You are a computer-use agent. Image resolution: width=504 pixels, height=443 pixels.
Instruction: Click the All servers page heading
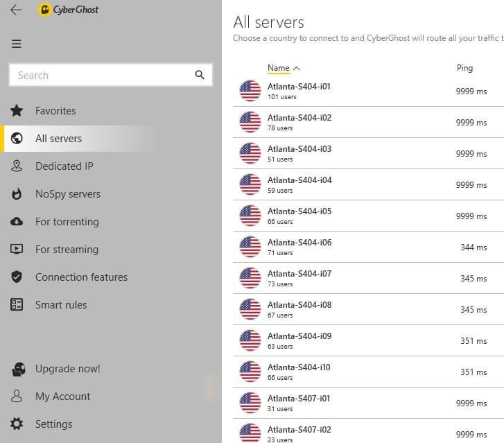(268, 22)
